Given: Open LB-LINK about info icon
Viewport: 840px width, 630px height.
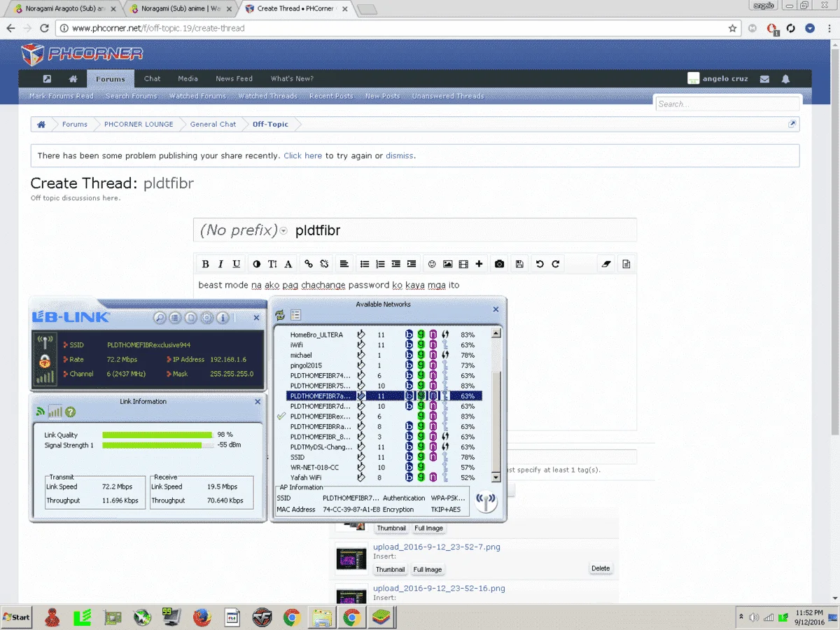Looking at the screenshot, I should 223,318.
